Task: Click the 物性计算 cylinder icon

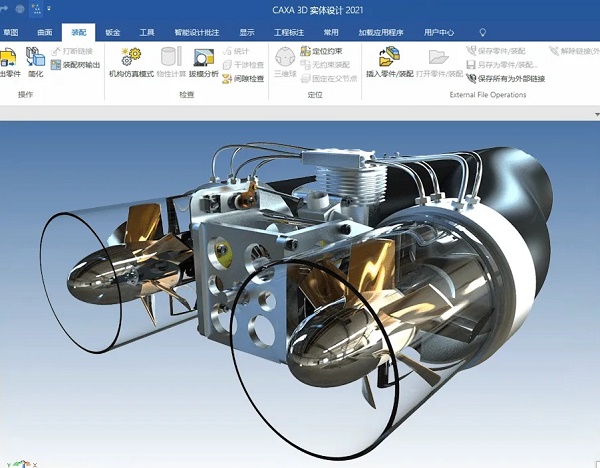Action: point(171,57)
